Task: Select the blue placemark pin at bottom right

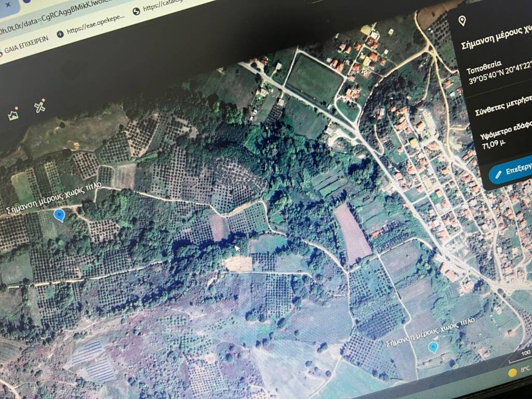Action: pyautogui.click(x=432, y=347)
